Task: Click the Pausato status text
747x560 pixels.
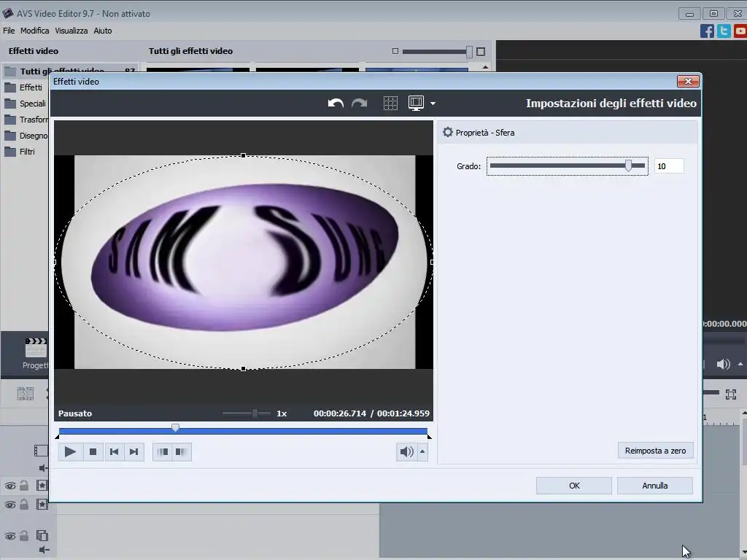Action: [75, 413]
